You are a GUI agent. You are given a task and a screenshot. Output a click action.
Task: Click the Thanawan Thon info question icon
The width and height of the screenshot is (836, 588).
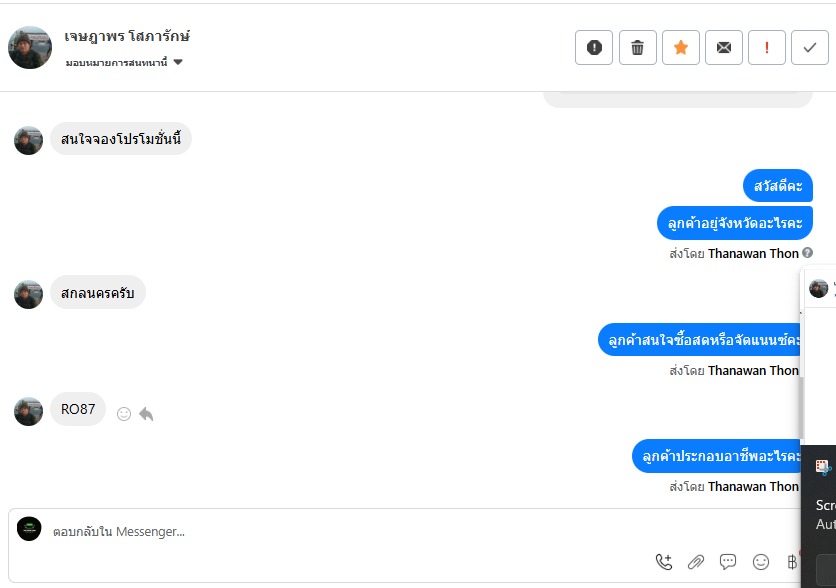[x=807, y=253]
